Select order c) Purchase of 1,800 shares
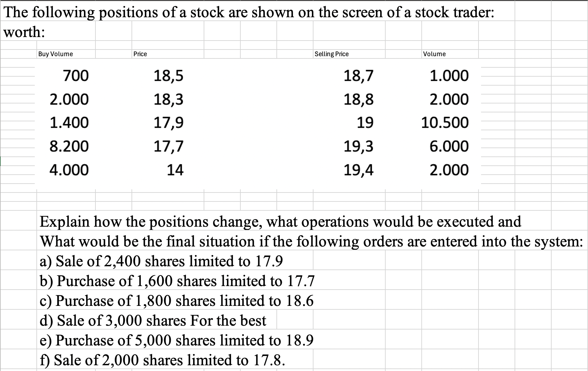The image size is (588, 371). pyautogui.click(x=177, y=301)
